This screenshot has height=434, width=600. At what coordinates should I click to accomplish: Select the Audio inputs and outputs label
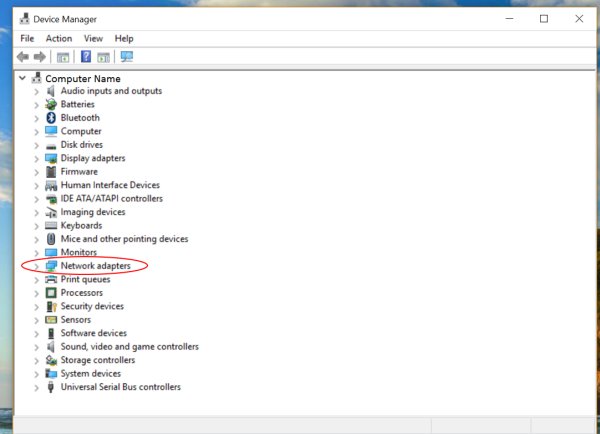111,91
